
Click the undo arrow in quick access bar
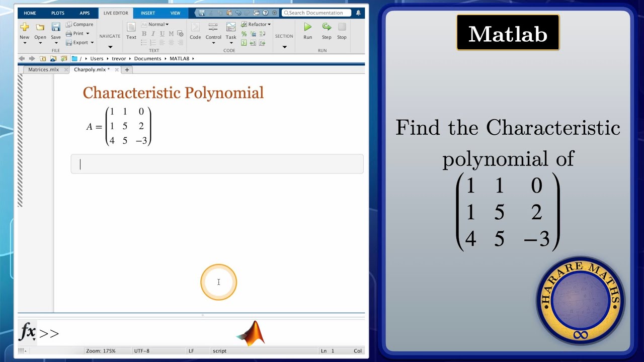(238, 13)
